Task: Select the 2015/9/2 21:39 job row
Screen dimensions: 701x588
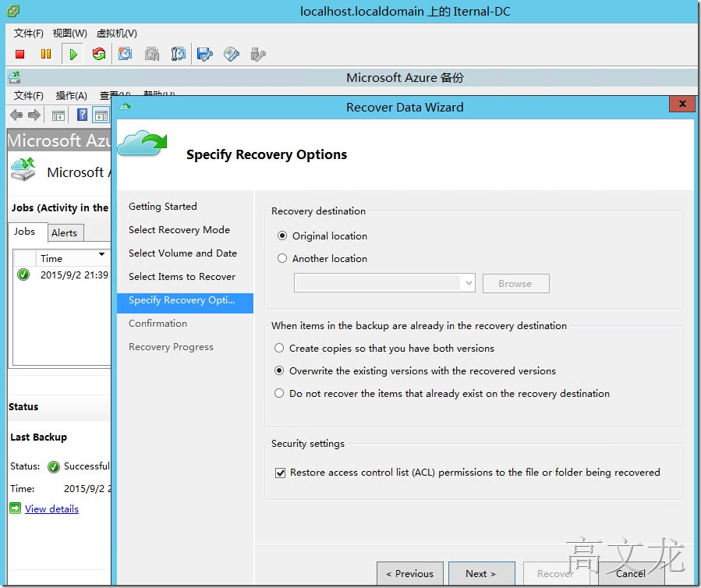Action: 62,275
